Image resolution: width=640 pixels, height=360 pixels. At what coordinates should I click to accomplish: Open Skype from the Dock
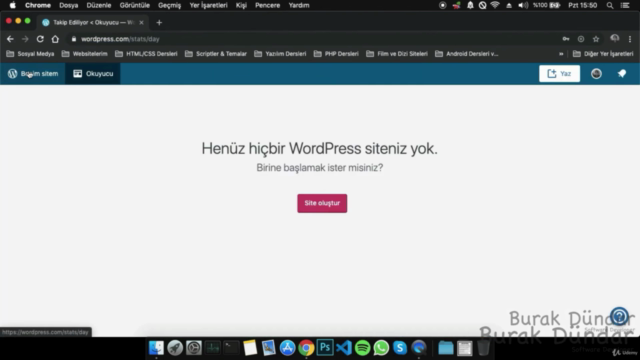pos(400,348)
